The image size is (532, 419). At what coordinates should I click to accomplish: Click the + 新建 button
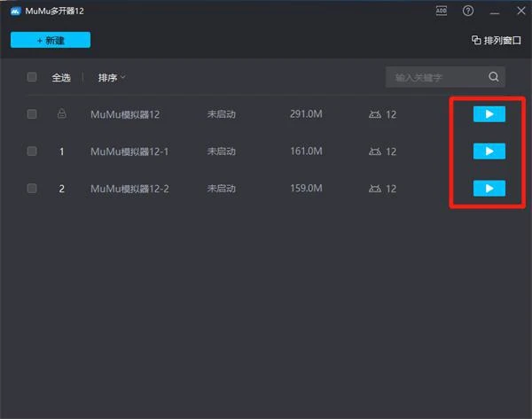tap(51, 40)
